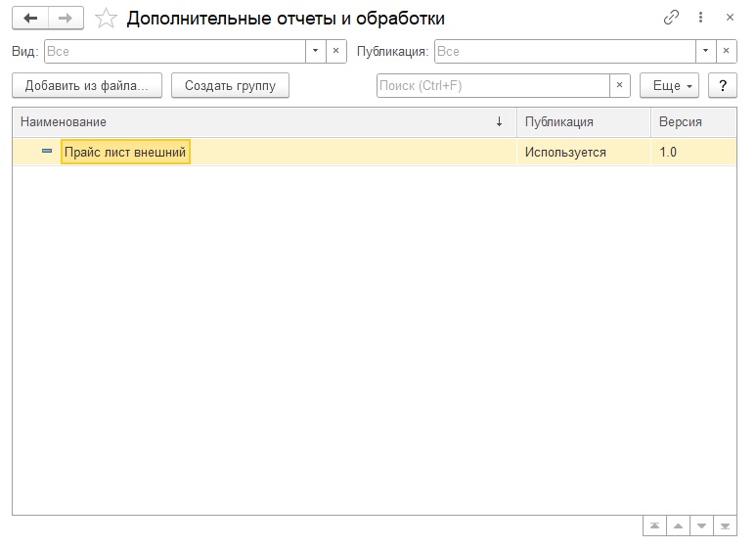
Task: Clear the Вид filter field
Action: point(336,51)
